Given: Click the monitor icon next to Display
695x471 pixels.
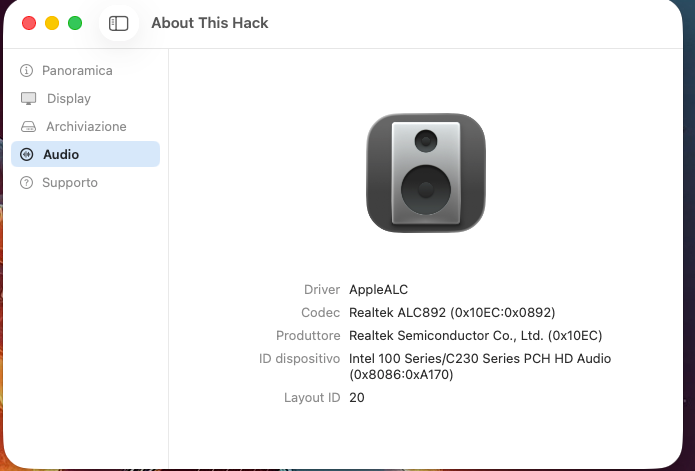Looking at the screenshot, I should pyautogui.click(x=28, y=99).
